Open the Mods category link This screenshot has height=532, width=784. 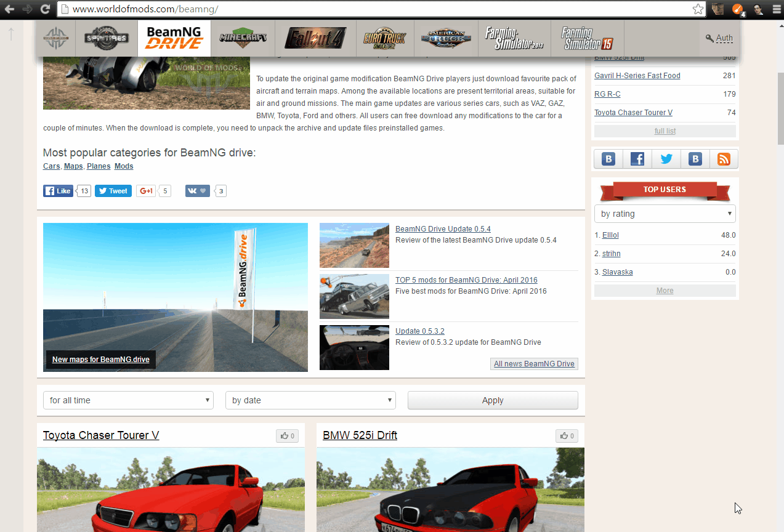(124, 166)
